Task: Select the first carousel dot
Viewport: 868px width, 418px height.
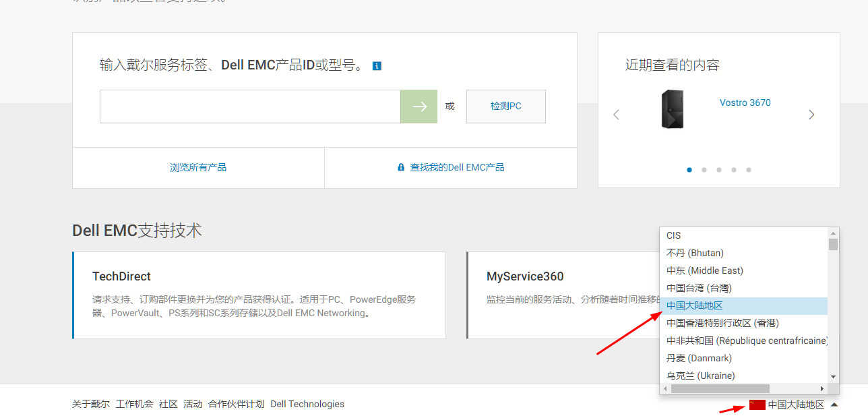Action: tap(689, 170)
